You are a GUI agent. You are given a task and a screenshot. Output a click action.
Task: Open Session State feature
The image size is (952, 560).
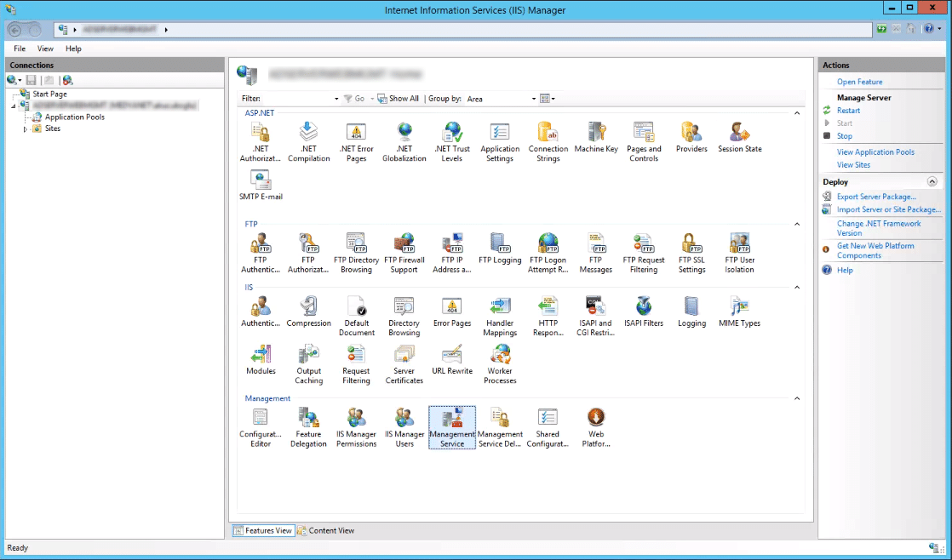739,137
